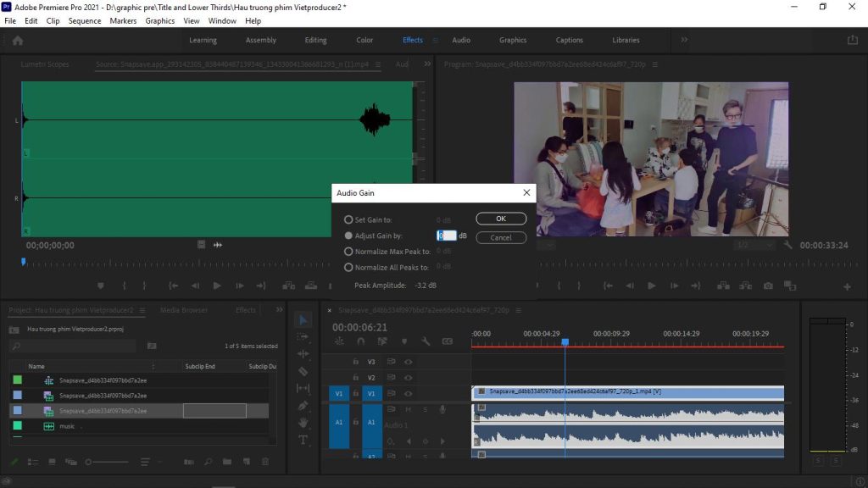Click the Home icon in the workspace bar

(18, 40)
